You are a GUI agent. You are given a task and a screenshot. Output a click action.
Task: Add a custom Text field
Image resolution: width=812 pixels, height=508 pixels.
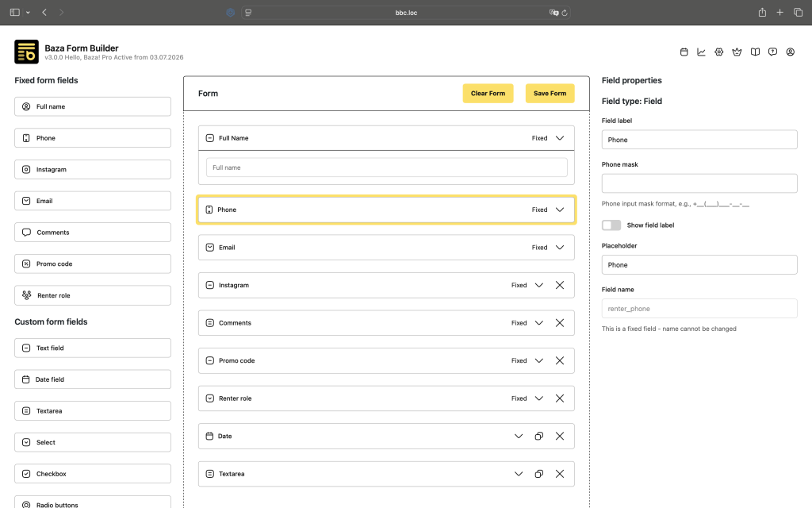click(93, 348)
